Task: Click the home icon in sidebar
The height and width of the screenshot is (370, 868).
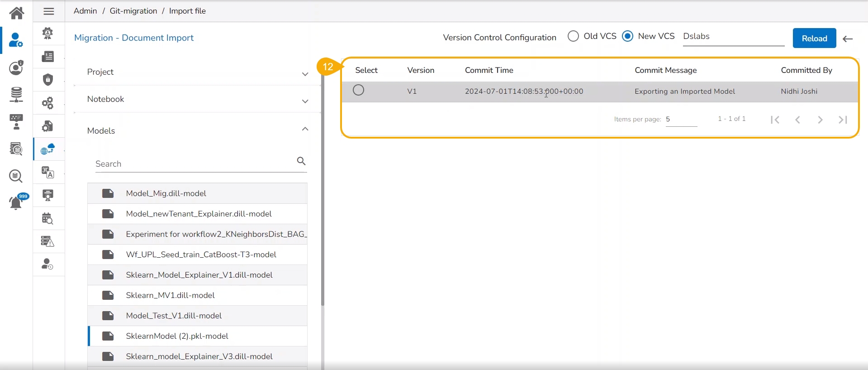Action: point(17,13)
